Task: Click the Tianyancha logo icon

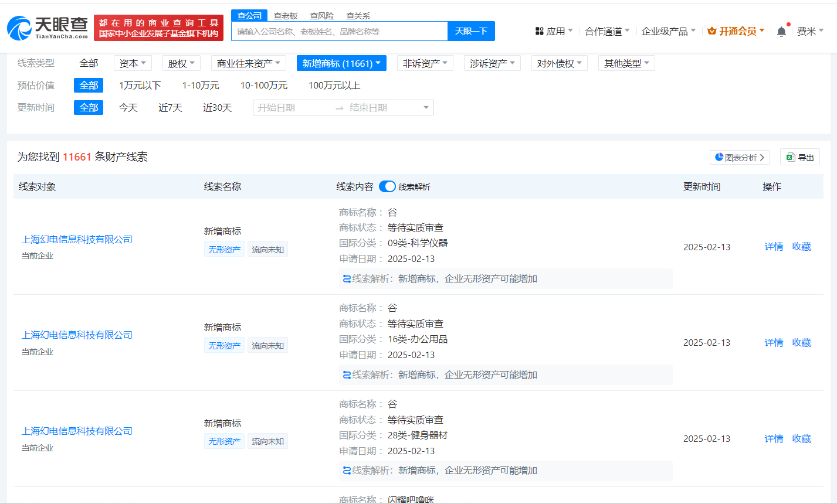Action: 19,28
